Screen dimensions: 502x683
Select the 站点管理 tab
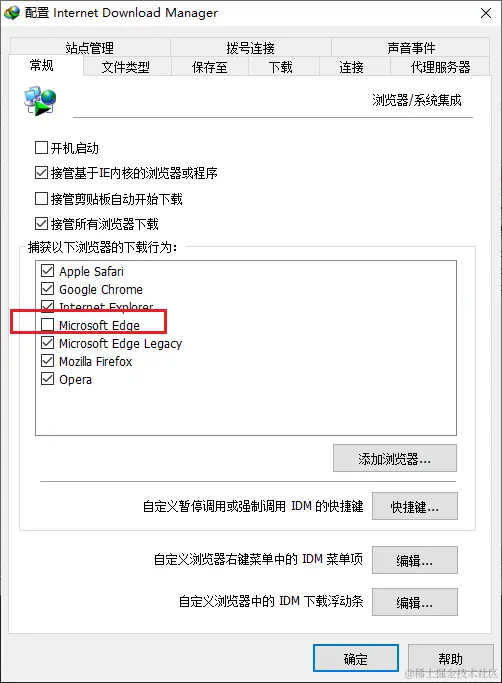(90, 47)
